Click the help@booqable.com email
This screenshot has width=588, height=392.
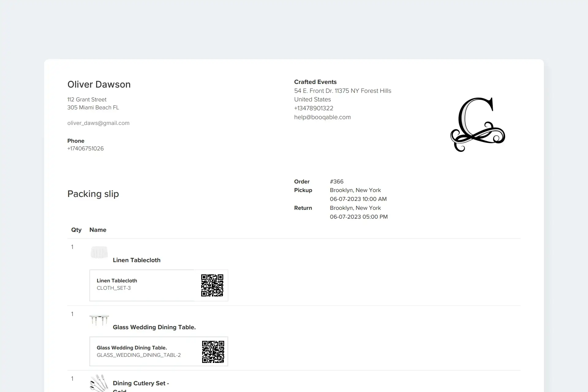[322, 117]
